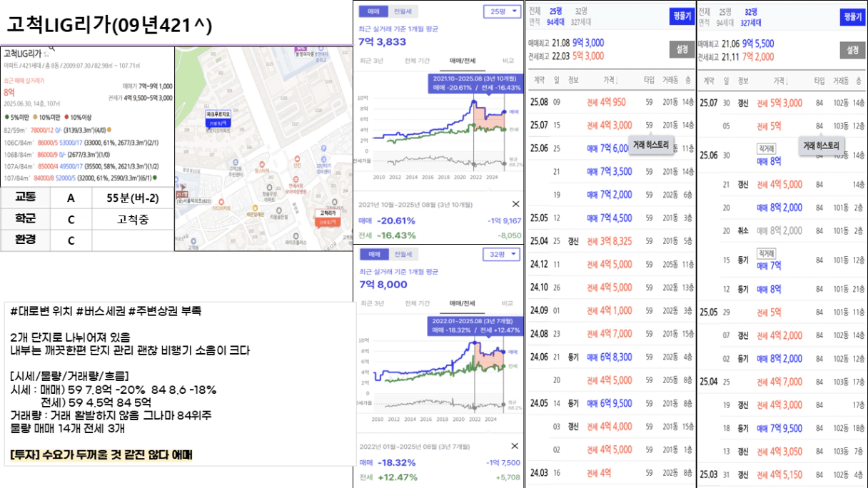Viewport: 868px width, 488px height.
Task: Click the 7억 3,833 average price value
Action: pyautogui.click(x=383, y=42)
